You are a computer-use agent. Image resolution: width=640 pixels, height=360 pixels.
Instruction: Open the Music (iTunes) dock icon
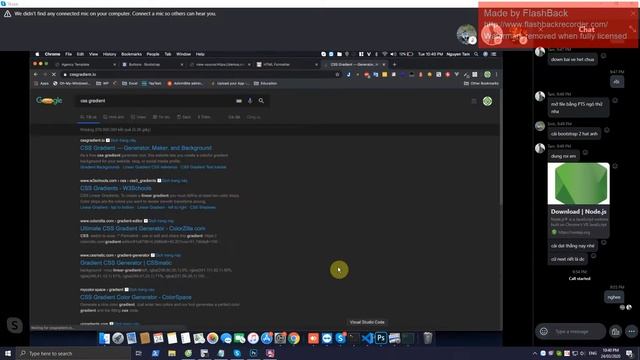tap(253, 338)
